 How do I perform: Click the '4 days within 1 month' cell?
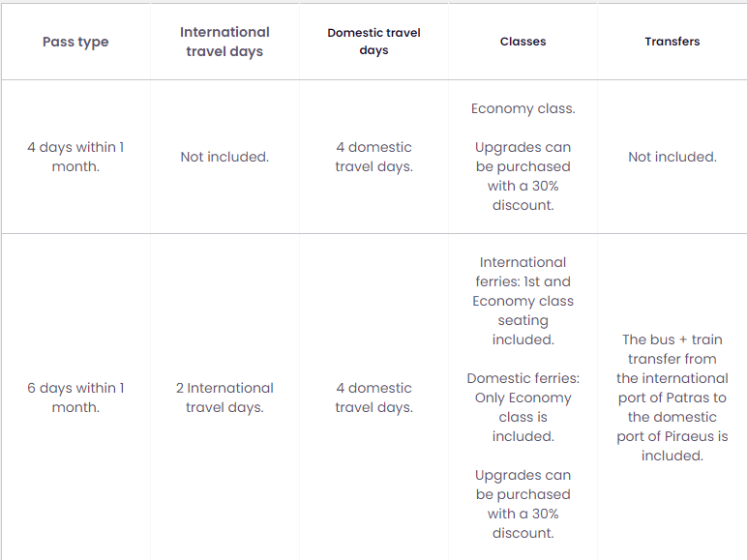75,157
